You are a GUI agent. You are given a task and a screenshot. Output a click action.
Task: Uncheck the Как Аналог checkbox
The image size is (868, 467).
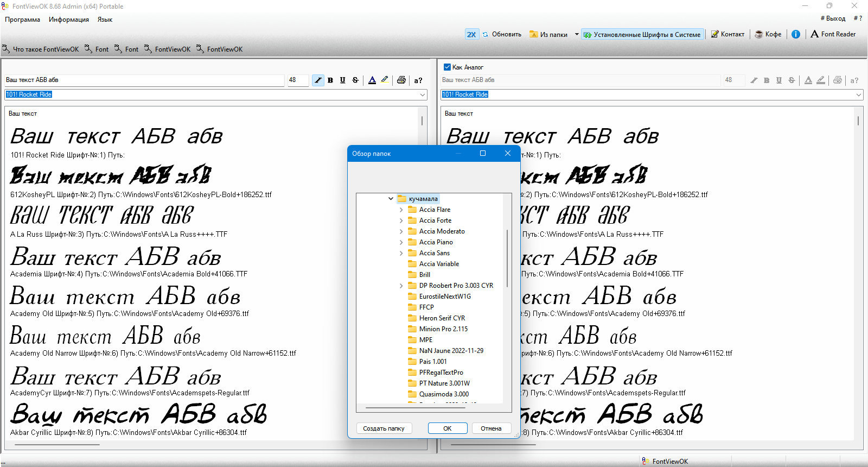coord(447,67)
